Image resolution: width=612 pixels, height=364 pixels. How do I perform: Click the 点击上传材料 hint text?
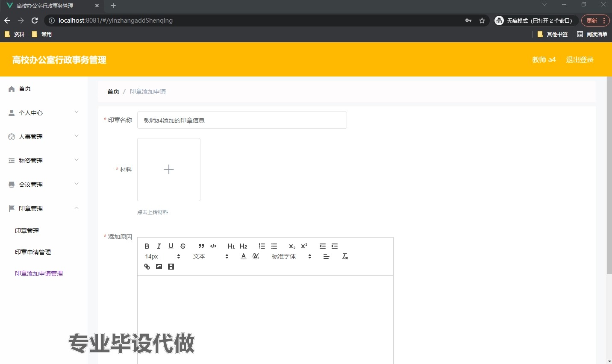tap(153, 212)
